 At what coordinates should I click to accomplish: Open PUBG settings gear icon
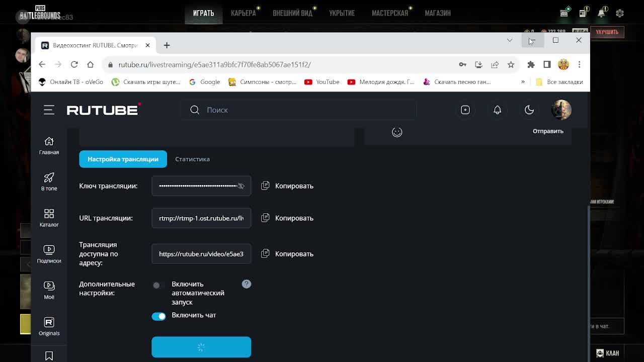tap(620, 13)
